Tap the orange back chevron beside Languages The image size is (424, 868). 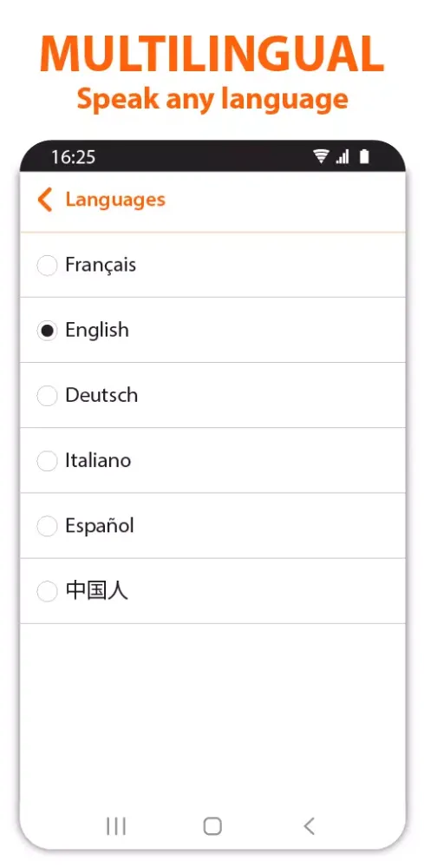pos(45,200)
